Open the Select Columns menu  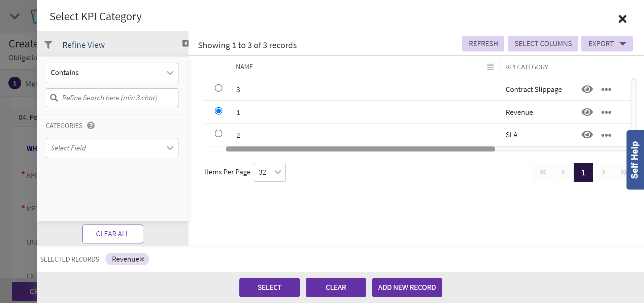point(543,44)
